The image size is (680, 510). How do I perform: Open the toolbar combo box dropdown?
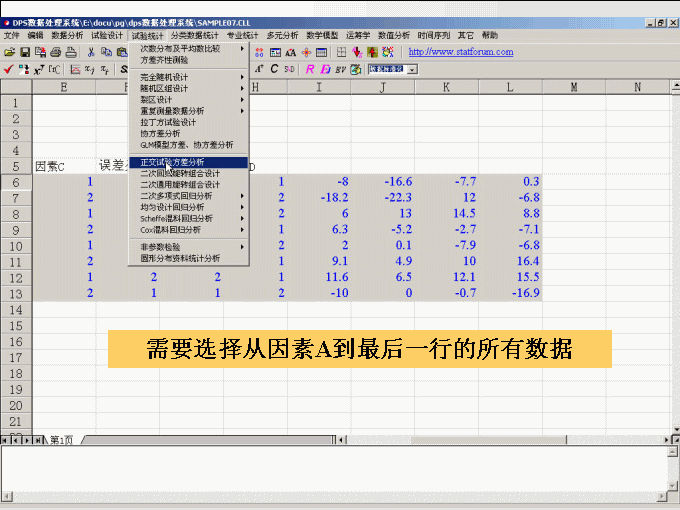coord(412,69)
